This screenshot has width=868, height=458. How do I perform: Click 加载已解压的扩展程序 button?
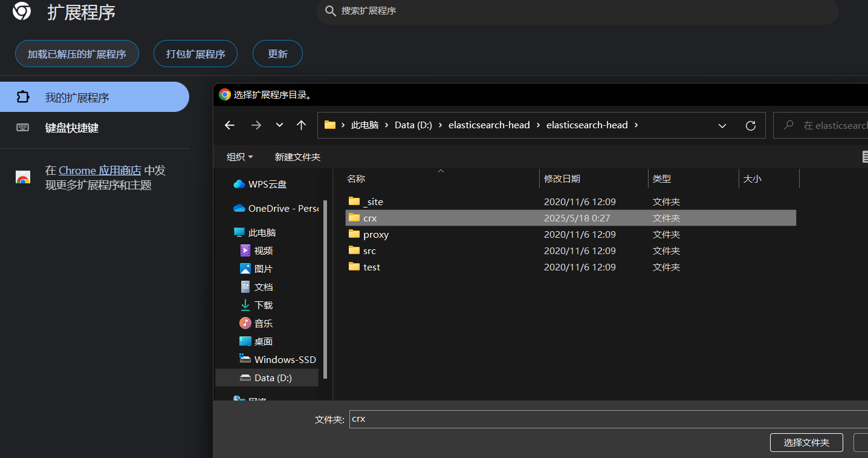coord(77,54)
